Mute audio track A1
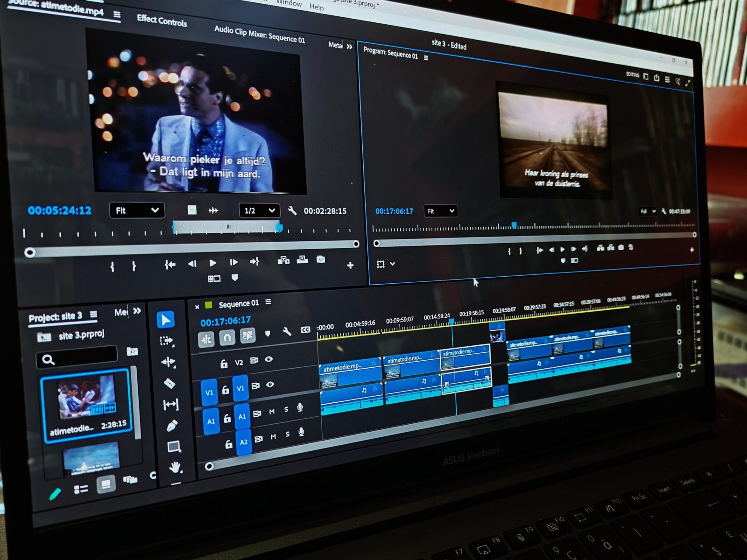 pyautogui.click(x=272, y=412)
